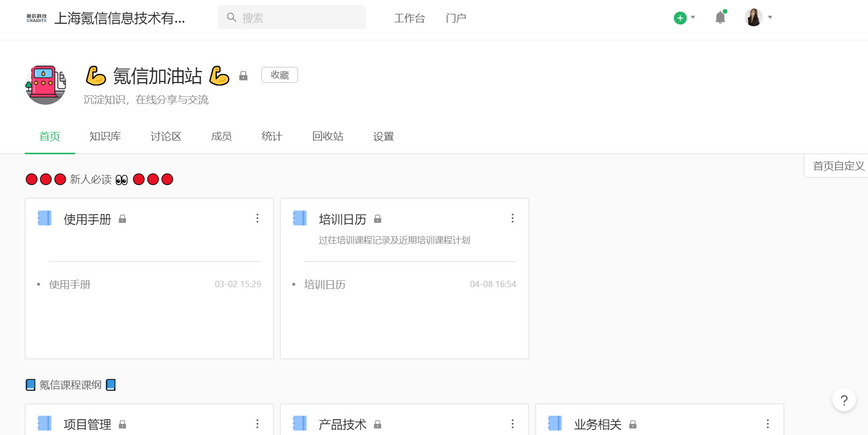This screenshot has height=435, width=868.
Task: Expand the dropdown arrow beside user avatar
Action: point(770,17)
